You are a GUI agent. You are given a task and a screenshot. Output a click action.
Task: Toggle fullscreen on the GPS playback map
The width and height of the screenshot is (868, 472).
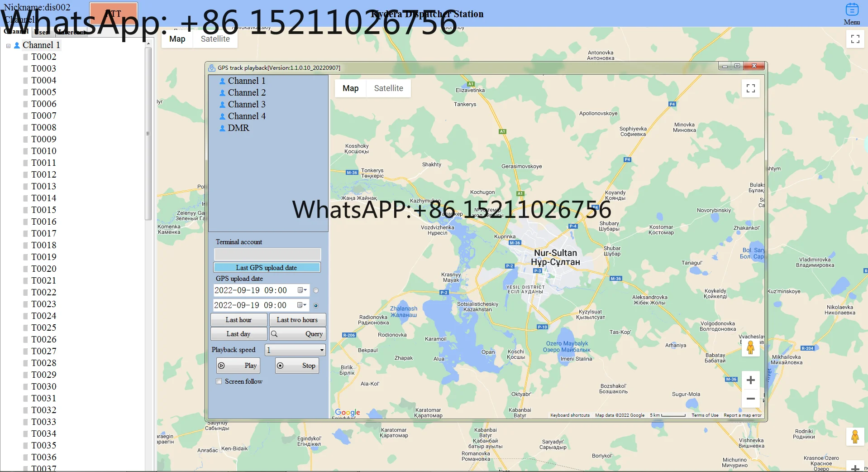coord(750,88)
